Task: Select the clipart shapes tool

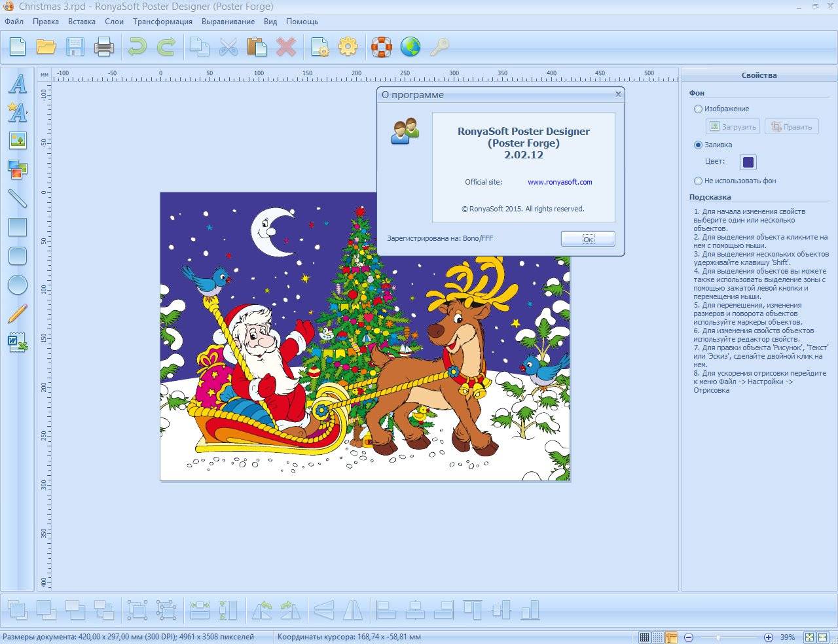Action: tap(18, 170)
